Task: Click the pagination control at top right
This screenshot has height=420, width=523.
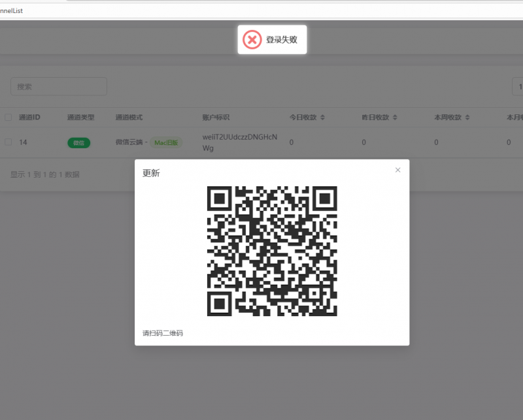Action: point(518,86)
